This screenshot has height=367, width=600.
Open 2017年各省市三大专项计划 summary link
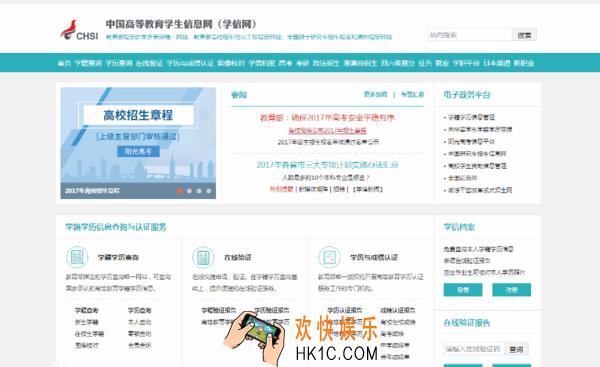327,165
